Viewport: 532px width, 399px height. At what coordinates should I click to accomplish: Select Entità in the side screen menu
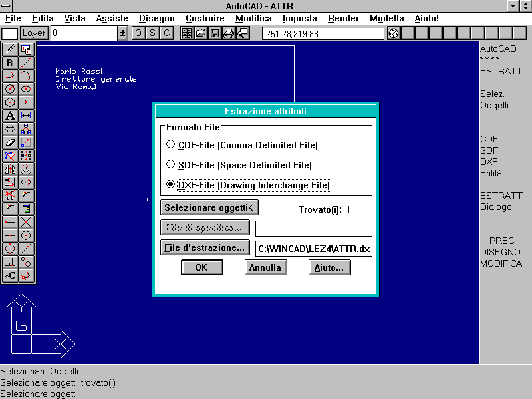[x=491, y=173]
